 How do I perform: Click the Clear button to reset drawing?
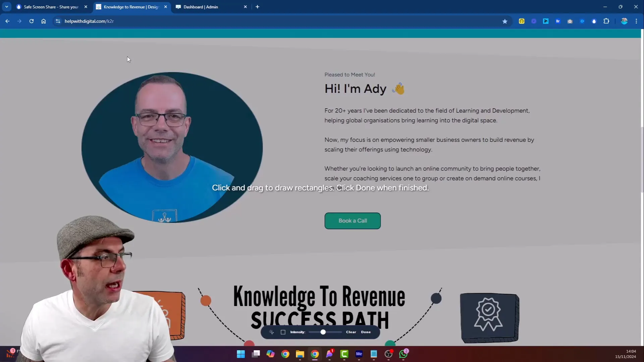coord(351,332)
